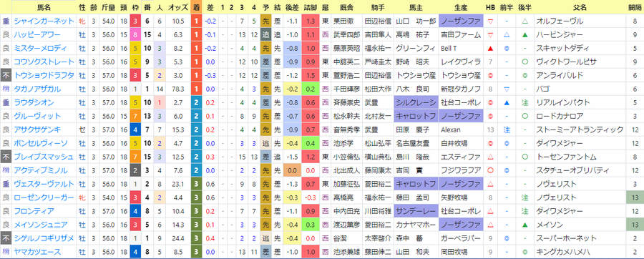
Task: Sort by the HB column header
Action: point(490,7)
